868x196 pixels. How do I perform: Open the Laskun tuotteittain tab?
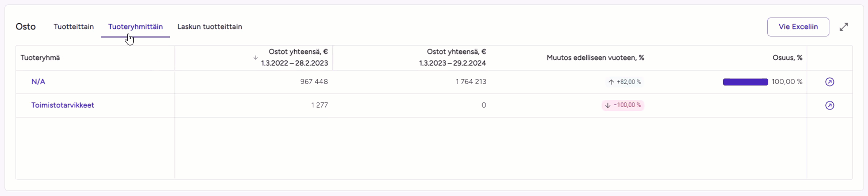[209, 27]
